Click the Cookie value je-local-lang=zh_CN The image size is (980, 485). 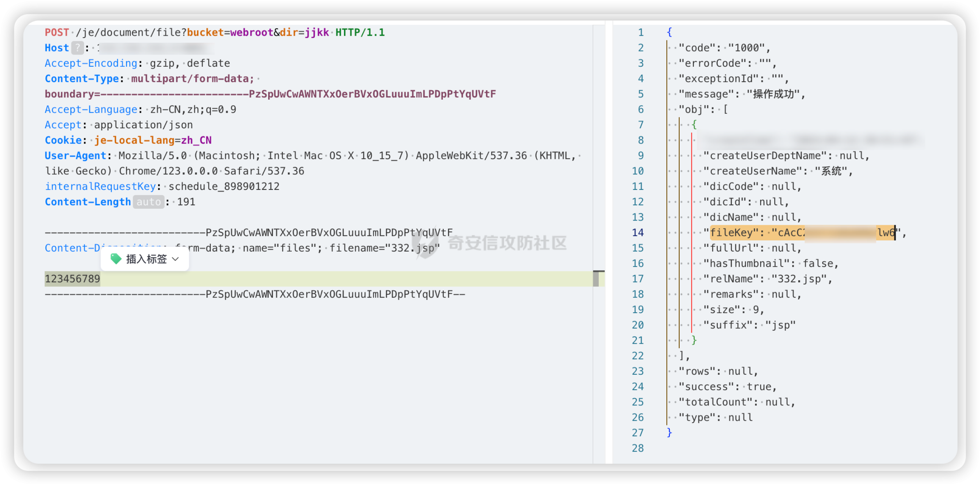pos(153,140)
